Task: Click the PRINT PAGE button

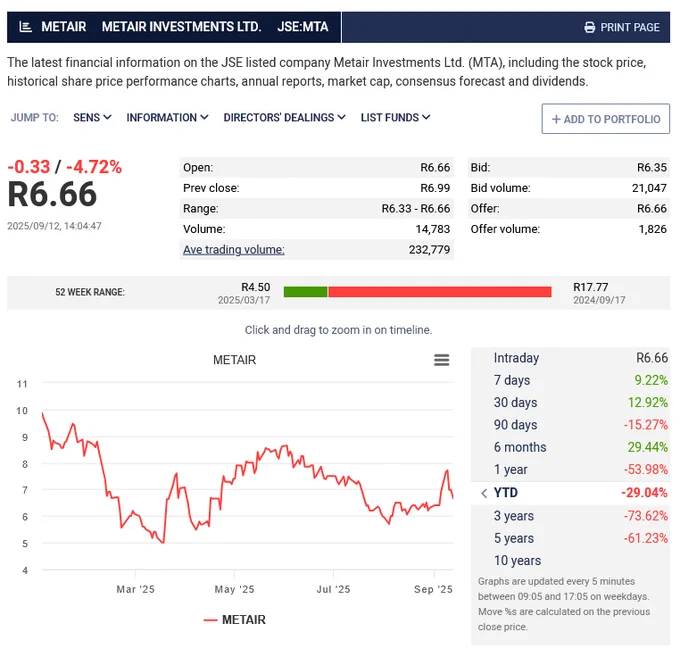Action: coord(621,27)
